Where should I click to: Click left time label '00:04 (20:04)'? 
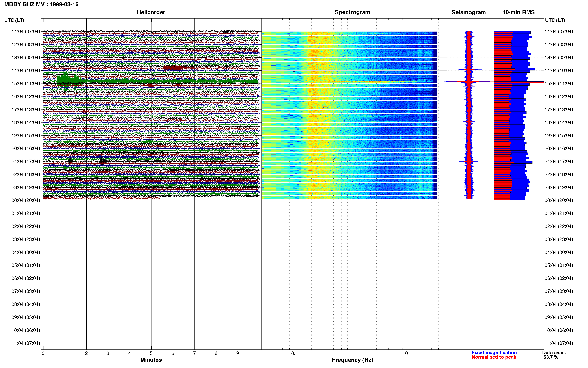tap(26, 200)
